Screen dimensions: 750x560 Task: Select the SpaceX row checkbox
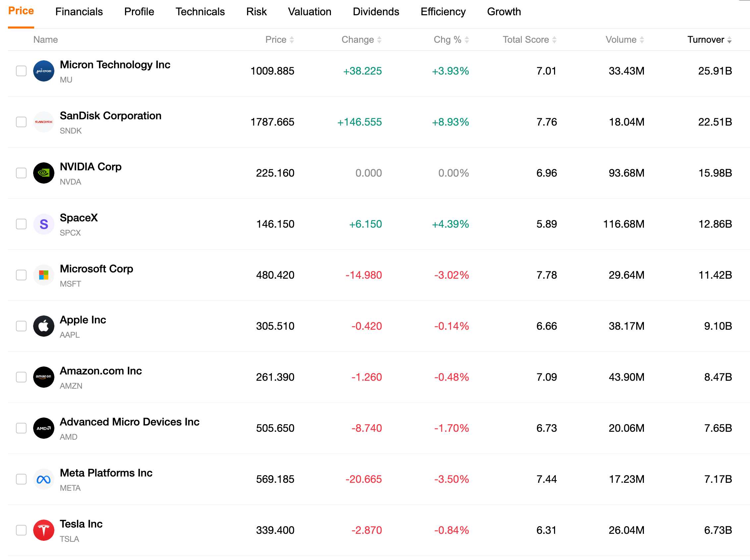click(21, 224)
